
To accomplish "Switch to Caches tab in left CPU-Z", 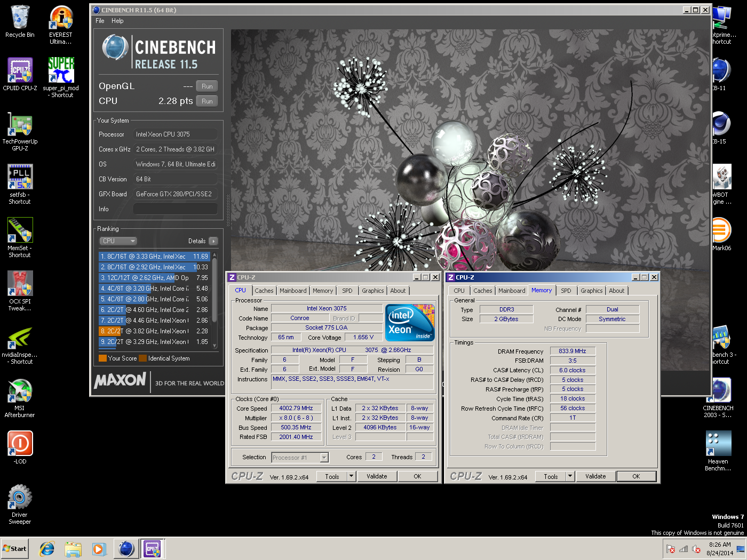I will click(264, 291).
